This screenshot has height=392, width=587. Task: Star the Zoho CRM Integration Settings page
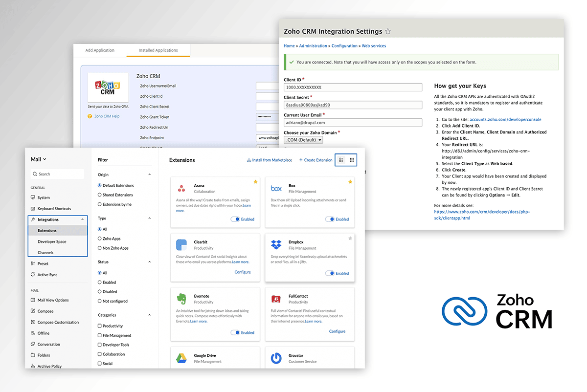pos(388,31)
